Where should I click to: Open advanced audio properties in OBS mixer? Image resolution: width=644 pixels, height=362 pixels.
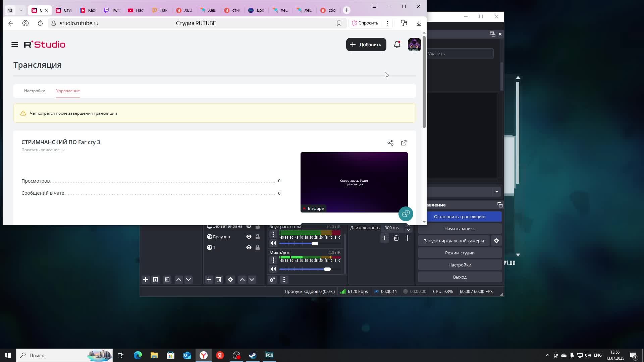(272, 280)
